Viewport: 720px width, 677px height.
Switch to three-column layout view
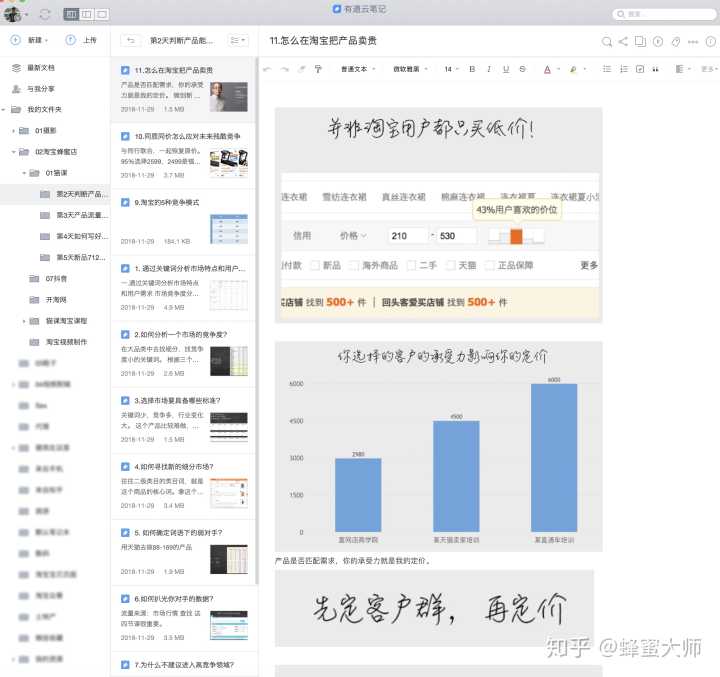pyautogui.click(x=72, y=14)
